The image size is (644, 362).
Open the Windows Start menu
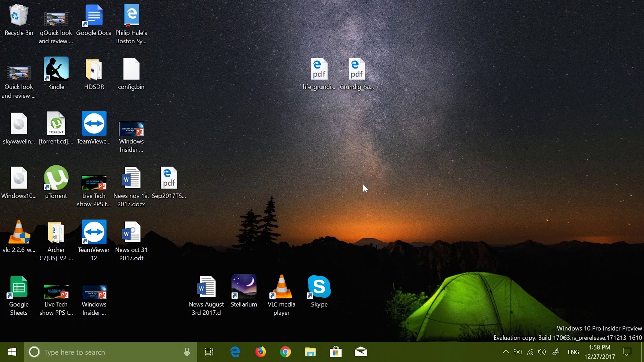(x=12, y=352)
